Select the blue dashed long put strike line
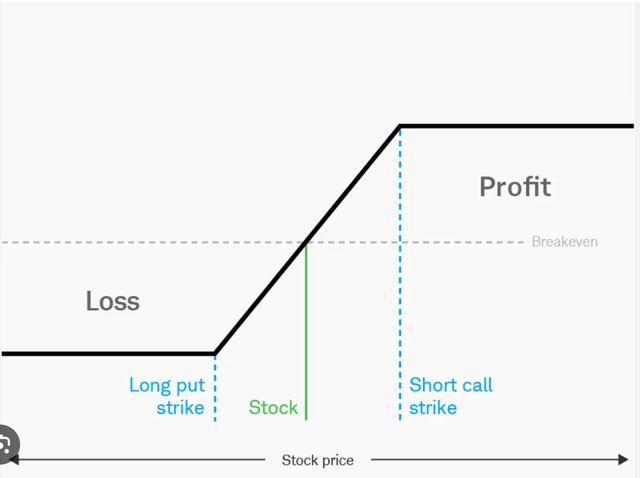Screen dimensions: 640x478 (x=215, y=388)
